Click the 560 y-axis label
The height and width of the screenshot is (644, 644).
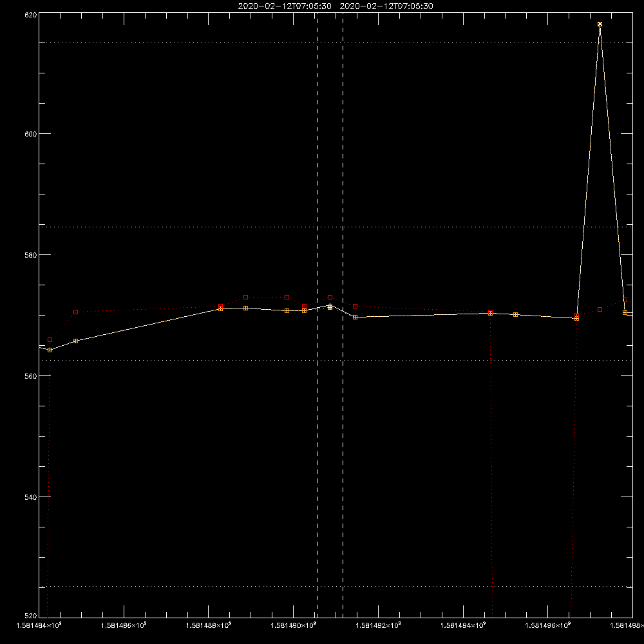coord(31,376)
